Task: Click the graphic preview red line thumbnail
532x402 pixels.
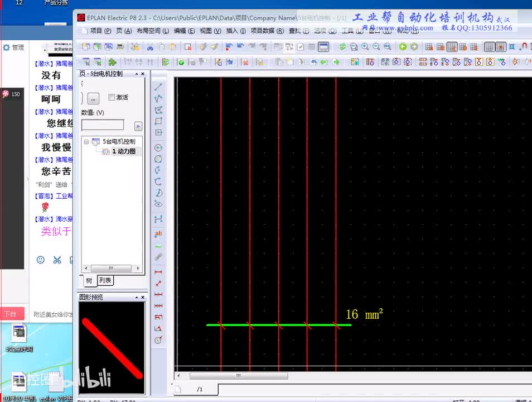Action: 112,348
